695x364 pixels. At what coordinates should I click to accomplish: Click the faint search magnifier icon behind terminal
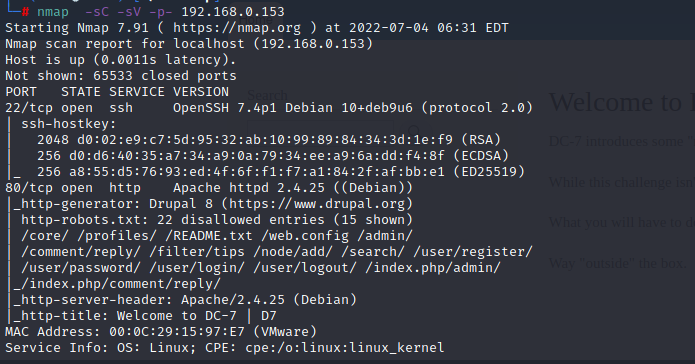(414, 130)
